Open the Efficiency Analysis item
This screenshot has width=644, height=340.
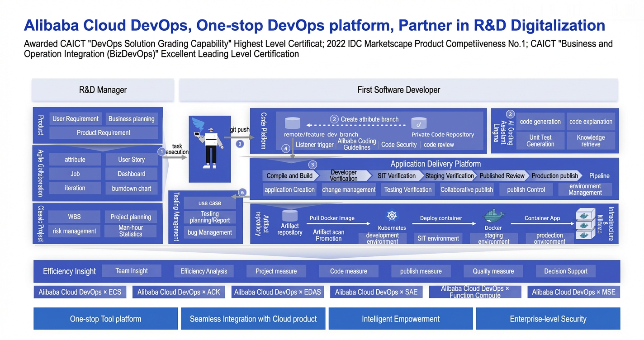coord(204,271)
